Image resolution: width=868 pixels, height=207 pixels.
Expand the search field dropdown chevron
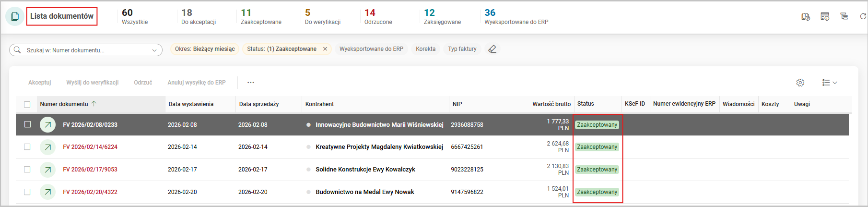pos(154,50)
